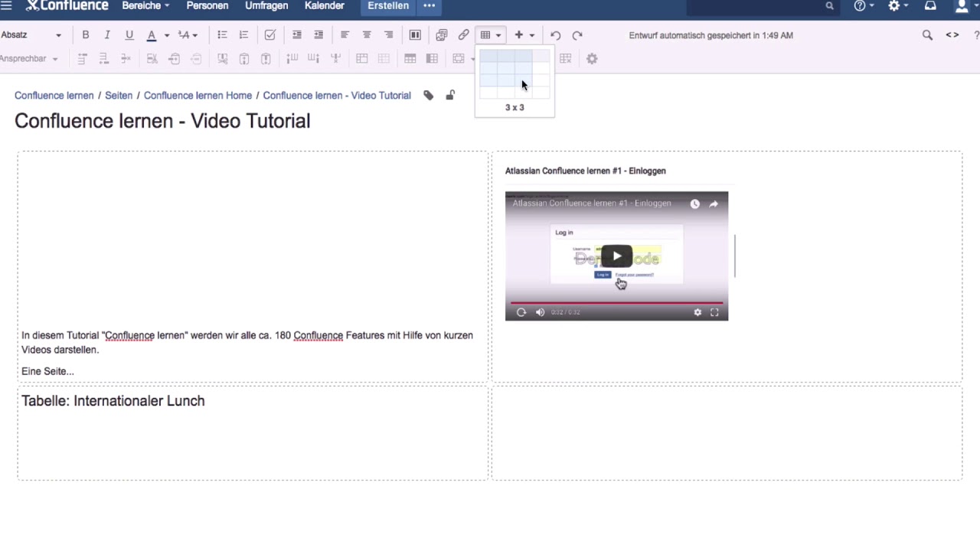This screenshot has width=980, height=551.
Task: Open the cell highlight color dropdown
Action: pos(462,59)
